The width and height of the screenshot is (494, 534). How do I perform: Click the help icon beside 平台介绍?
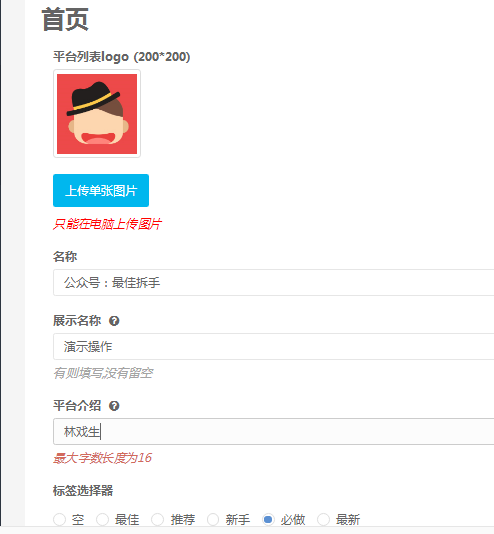coord(114,406)
